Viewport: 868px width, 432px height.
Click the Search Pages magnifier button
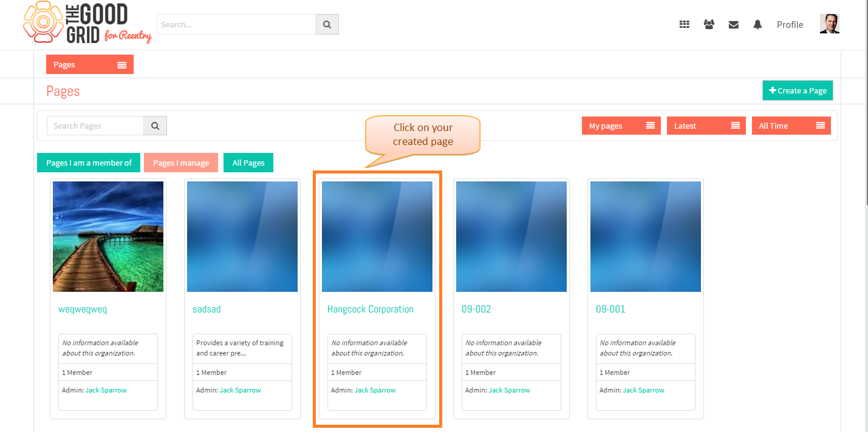(x=155, y=126)
